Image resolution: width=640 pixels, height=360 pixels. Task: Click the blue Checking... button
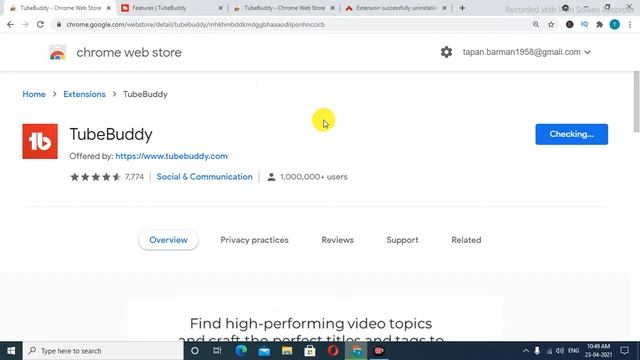point(571,134)
